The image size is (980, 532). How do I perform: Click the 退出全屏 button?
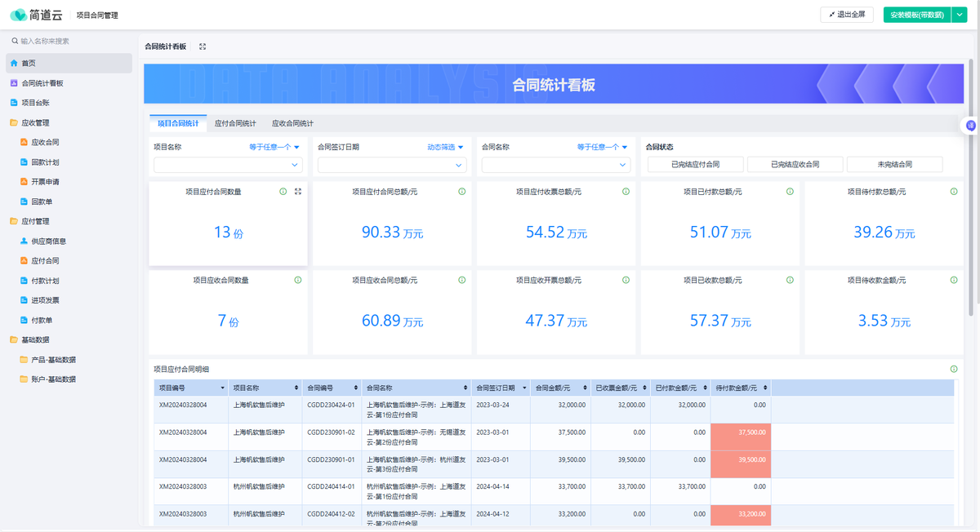pos(847,15)
